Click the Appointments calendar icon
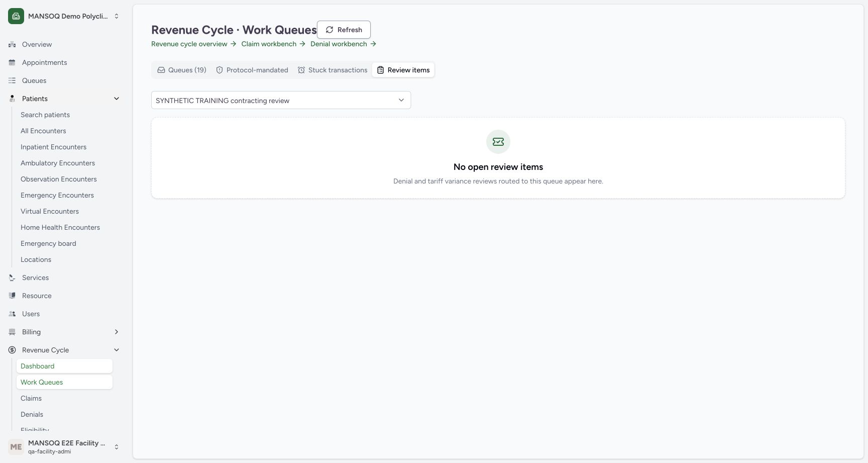The image size is (868, 463). click(x=12, y=62)
